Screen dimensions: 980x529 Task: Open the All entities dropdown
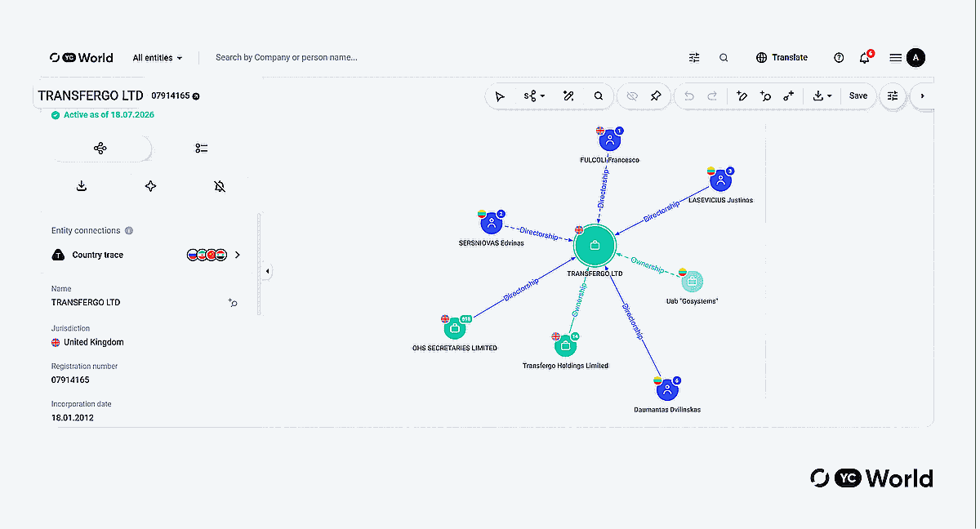(158, 58)
